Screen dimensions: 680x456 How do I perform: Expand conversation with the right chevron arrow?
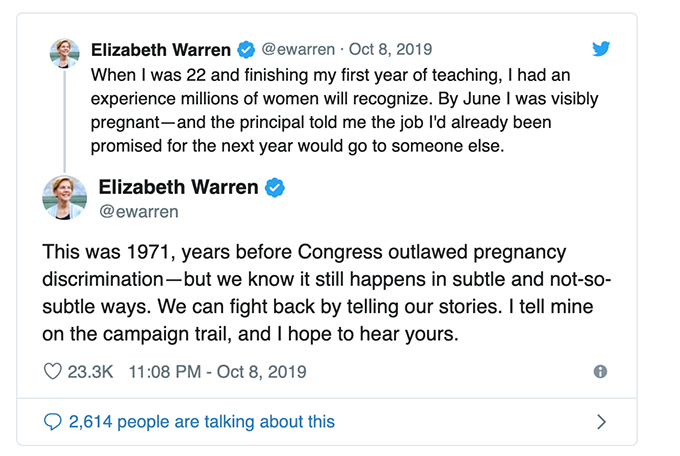coord(601,422)
